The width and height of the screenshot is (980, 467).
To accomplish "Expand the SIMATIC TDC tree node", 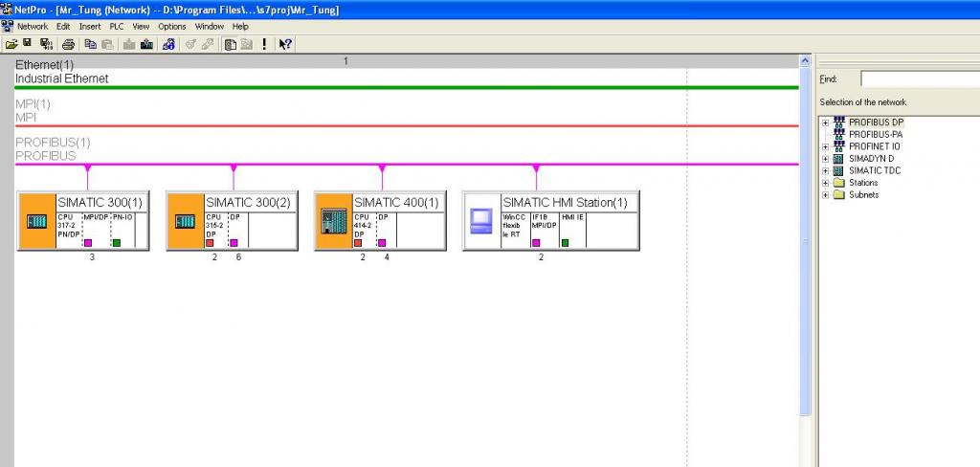I will tap(825, 170).
